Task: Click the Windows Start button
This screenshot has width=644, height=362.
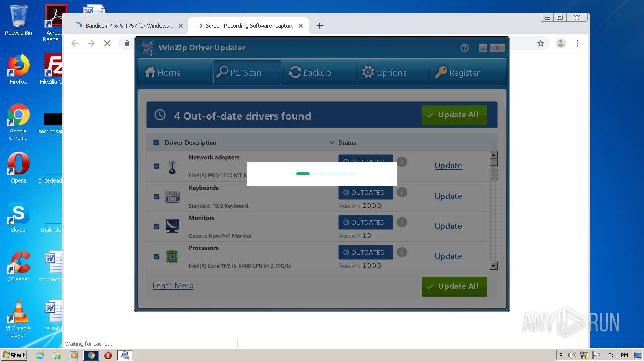Action: [x=14, y=355]
